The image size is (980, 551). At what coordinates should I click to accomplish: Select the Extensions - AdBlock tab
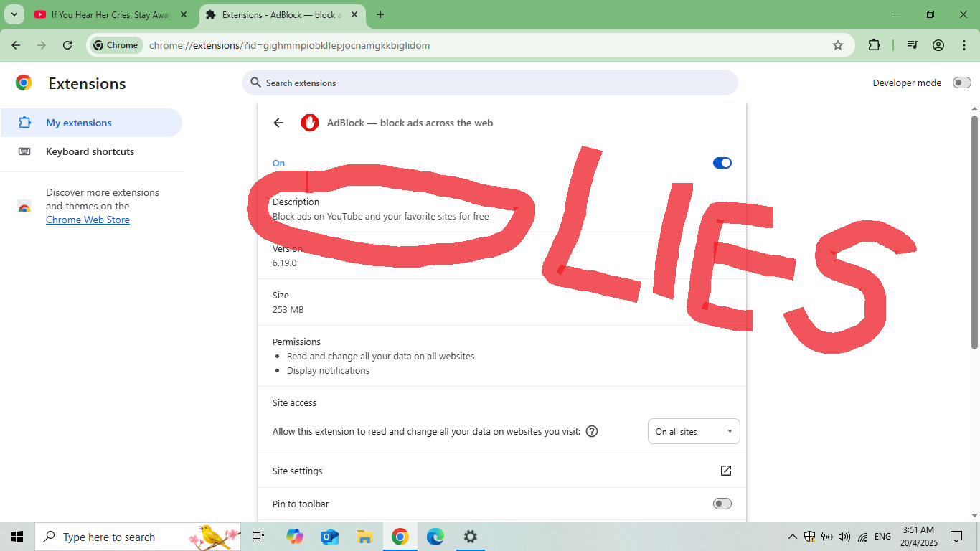tap(281, 14)
